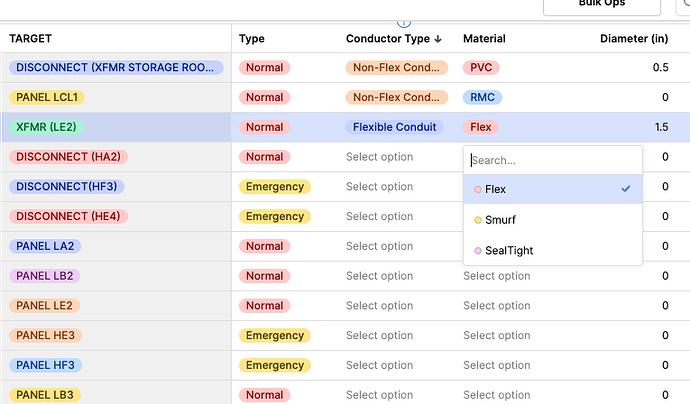Select the Flex option in the dropdown
This screenshot has width=690, height=404.
click(553, 189)
